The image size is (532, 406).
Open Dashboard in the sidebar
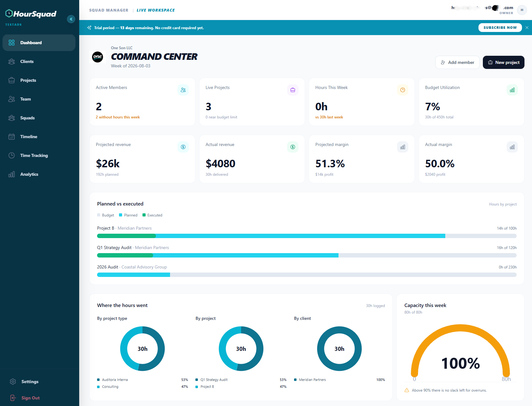(39, 43)
